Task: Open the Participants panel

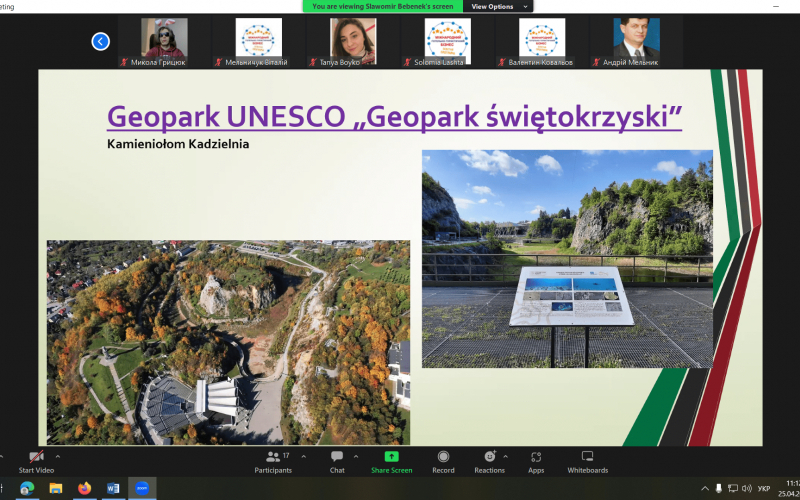Action: tap(273, 461)
